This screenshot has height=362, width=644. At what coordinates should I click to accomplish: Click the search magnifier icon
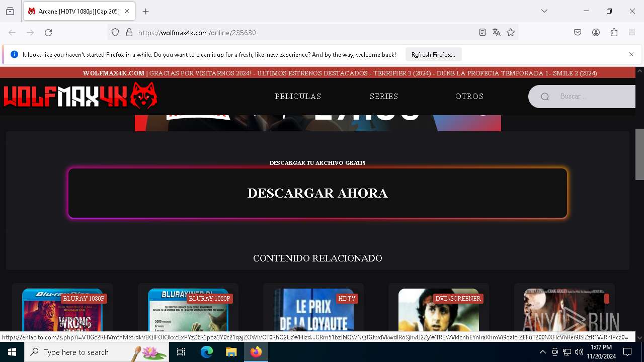point(545,97)
